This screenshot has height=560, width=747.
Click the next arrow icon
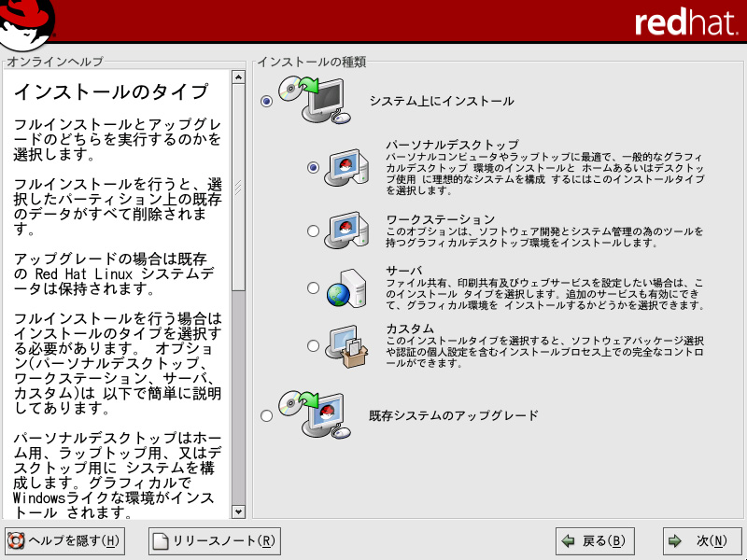pos(674,541)
